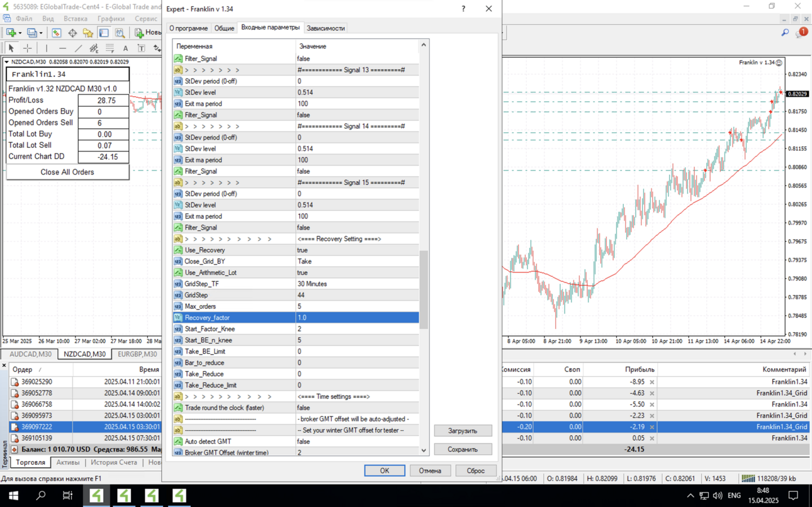Viewport: 812px width, 507px height.
Task: Switch to AUDCAD,M30 chart tab
Action: [30, 354]
